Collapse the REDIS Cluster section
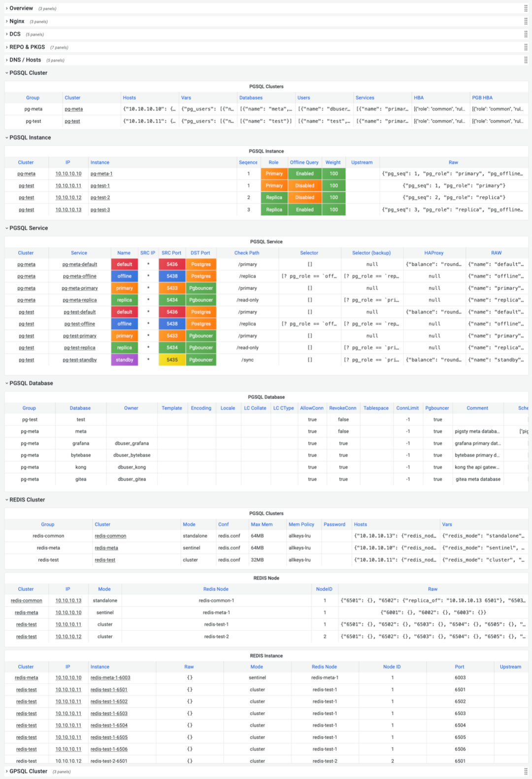Screen dimensions: 532x779 (x=7, y=500)
